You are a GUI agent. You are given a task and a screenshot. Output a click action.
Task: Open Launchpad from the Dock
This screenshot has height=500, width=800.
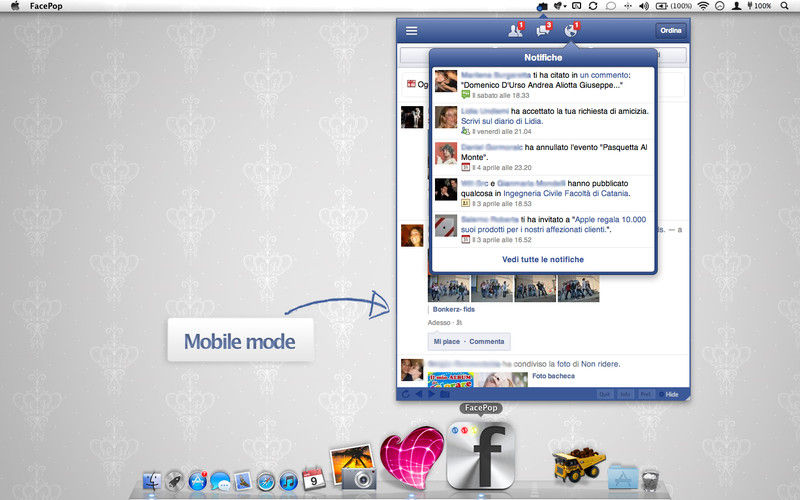coord(174,481)
